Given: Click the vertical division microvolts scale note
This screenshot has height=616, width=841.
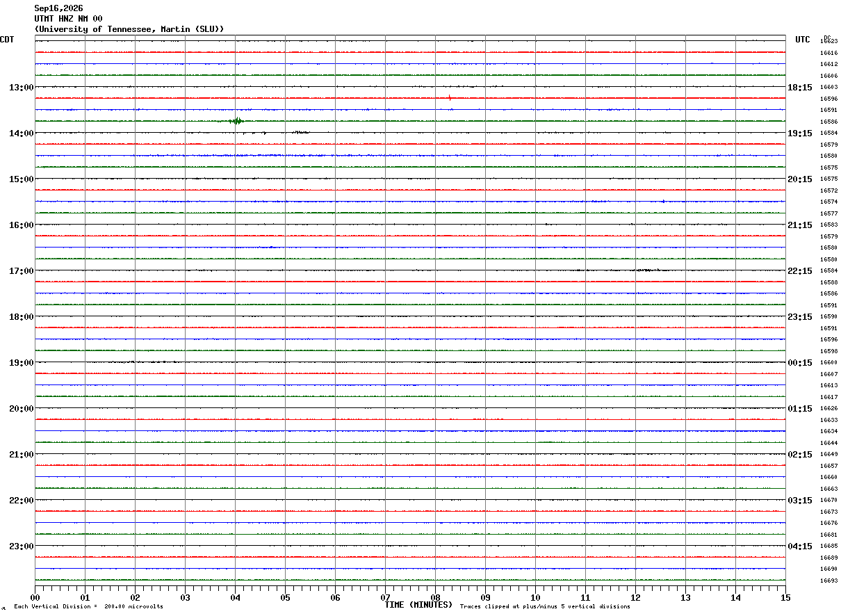Looking at the screenshot, I should point(88,606).
